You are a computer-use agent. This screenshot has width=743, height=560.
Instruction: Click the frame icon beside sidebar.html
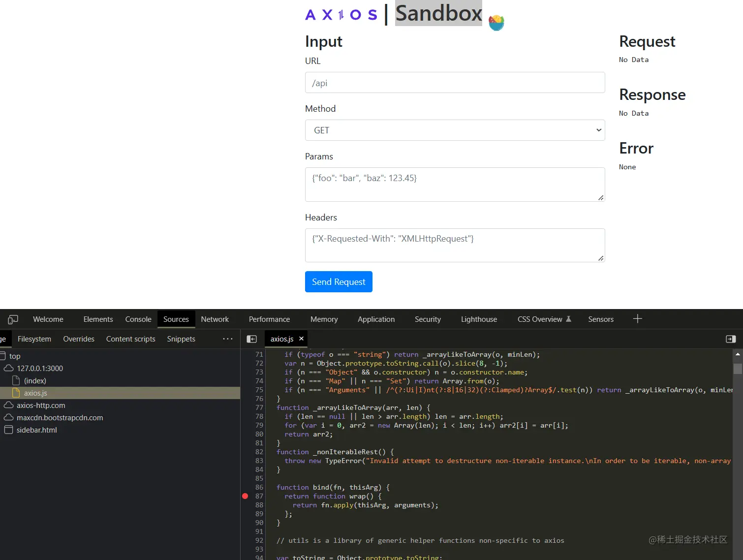point(8,430)
